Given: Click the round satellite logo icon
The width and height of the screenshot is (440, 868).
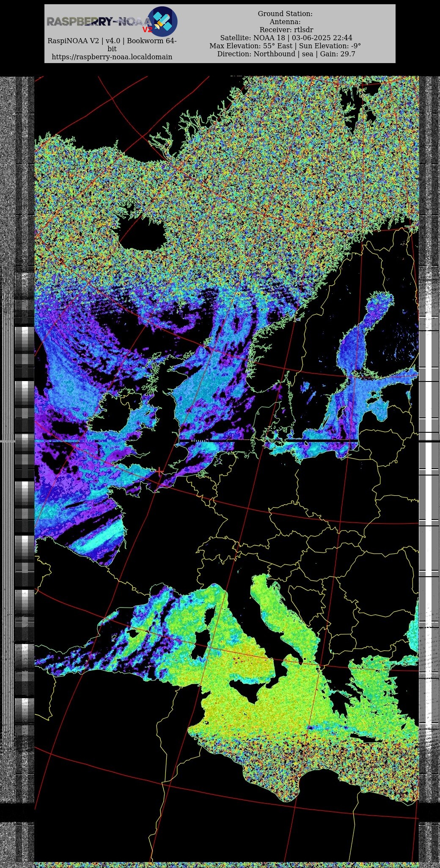Looking at the screenshot, I should pyautogui.click(x=162, y=21).
